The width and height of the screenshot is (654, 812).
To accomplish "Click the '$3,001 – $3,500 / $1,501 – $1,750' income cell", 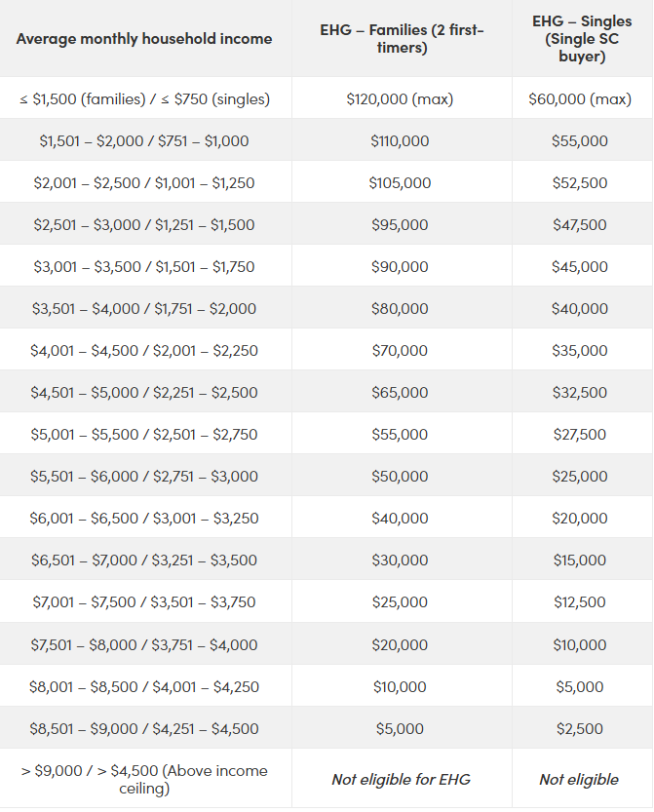I will [x=144, y=267].
